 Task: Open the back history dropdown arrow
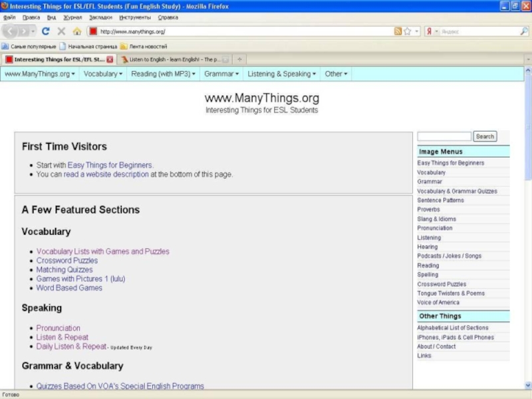tap(33, 31)
